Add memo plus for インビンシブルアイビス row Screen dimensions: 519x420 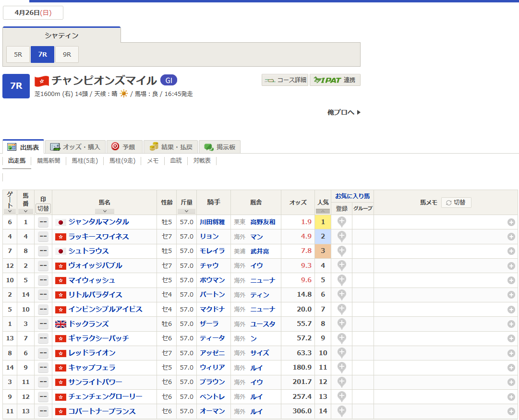pyautogui.click(x=511, y=310)
